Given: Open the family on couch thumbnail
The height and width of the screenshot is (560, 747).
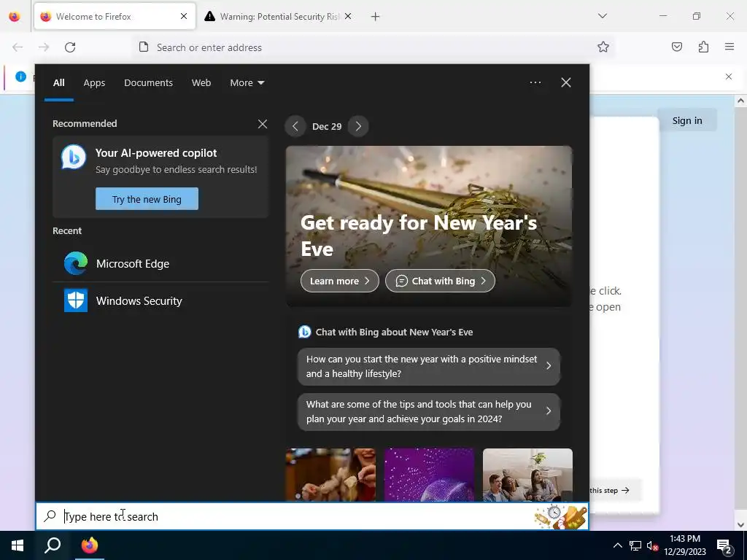Looking at the screenshot, I should (x=527, y=475).
